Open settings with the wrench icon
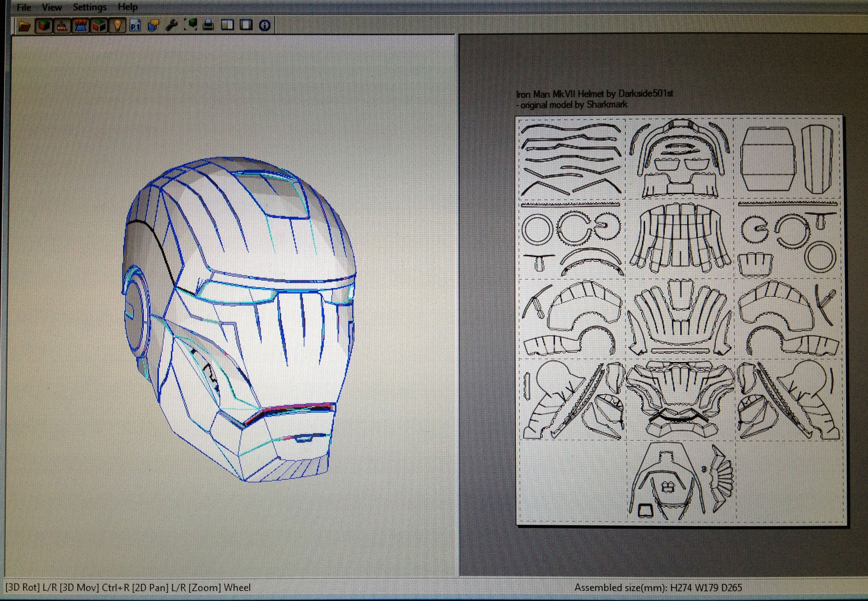 coord(172,26)
